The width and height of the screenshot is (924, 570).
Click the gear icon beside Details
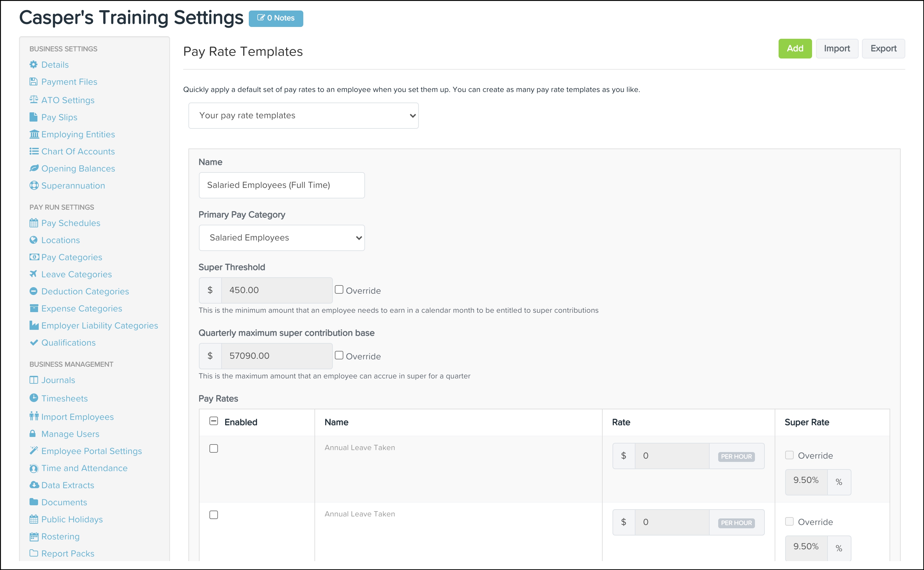click(33, 64)
